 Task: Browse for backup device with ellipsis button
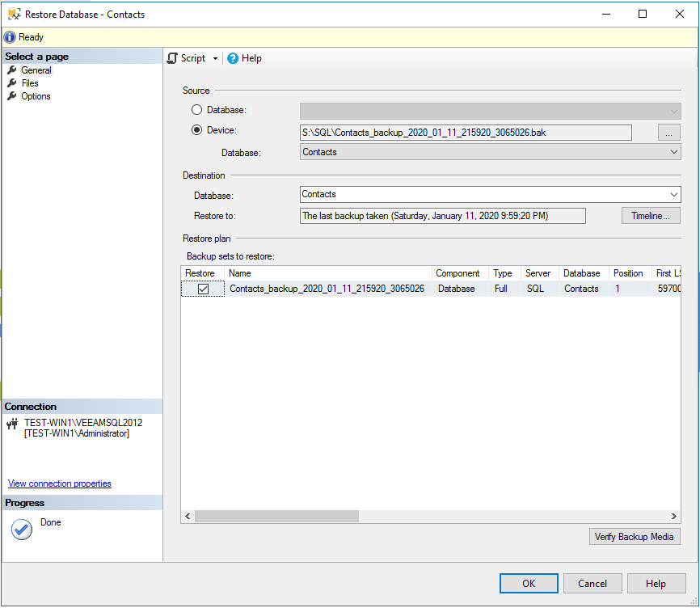pyautogui.click(x=668, y=133)
